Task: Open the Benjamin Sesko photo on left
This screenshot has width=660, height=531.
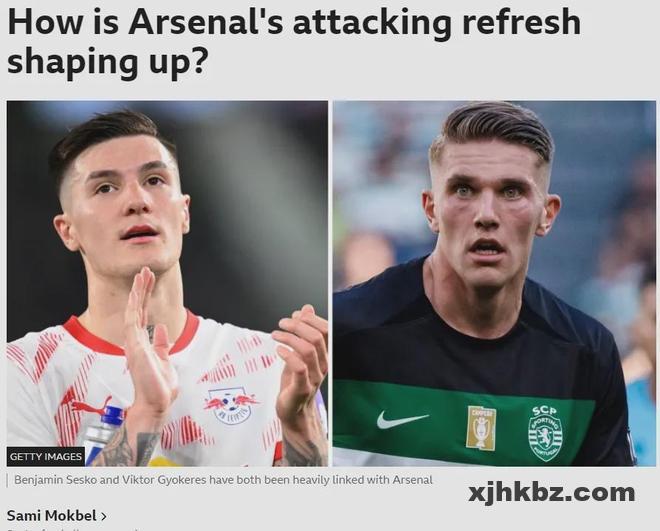Action: (x=167, y=283)
